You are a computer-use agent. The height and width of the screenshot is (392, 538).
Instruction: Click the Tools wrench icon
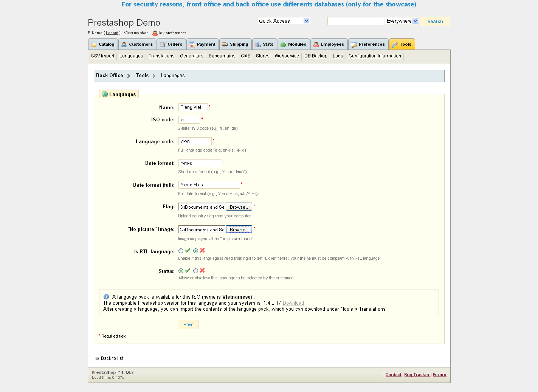[395, 45]
